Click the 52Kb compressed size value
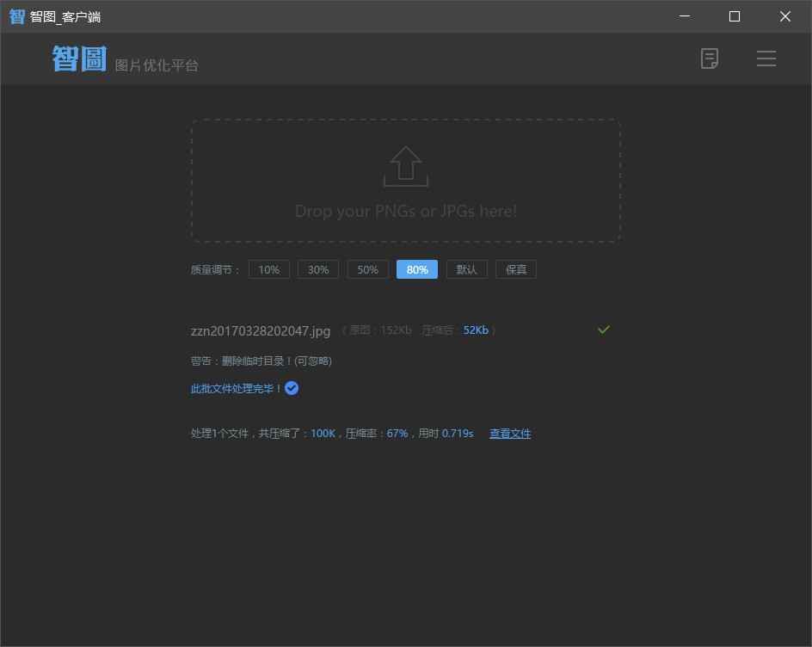The height and width of the screenshot is (647, 812). (476, 330)
